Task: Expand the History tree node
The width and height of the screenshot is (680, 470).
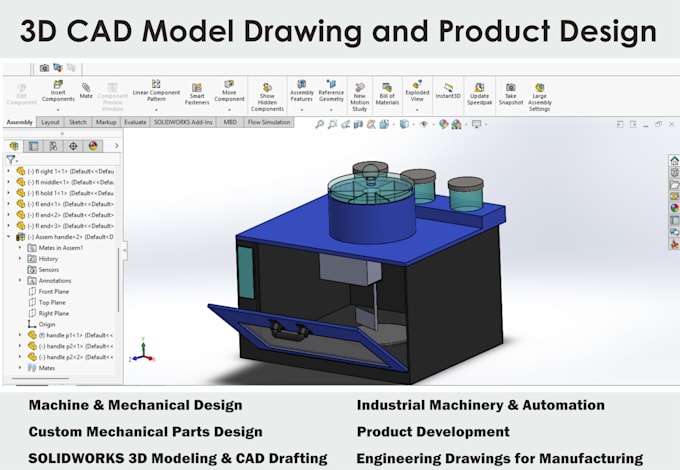Action: point(20,258)
